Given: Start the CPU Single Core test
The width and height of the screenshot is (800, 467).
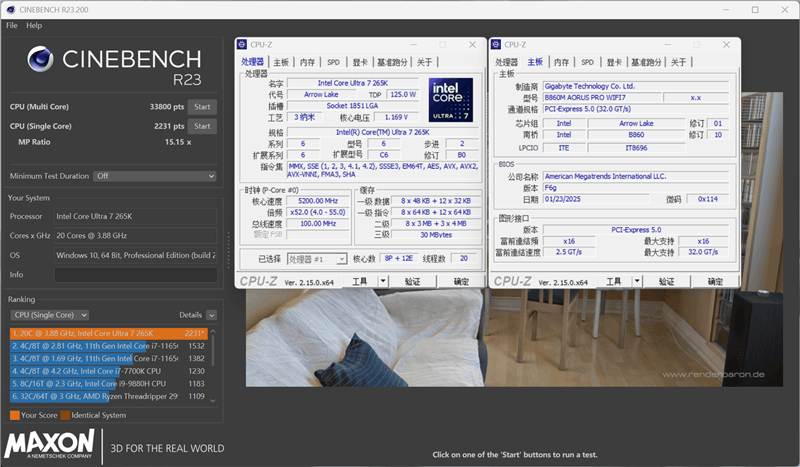Looking at the screenshot, I should click(x=202, y=126).
